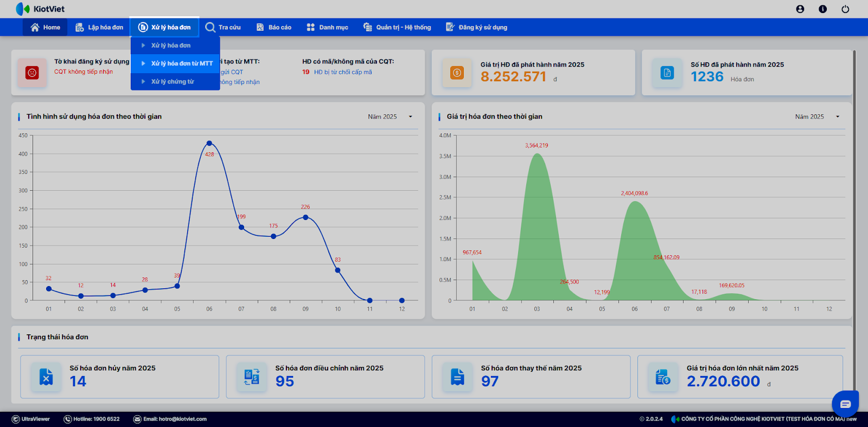Click the red sad-face registration icon
Viewport: 868px width, 427px height.
pos(32,73)
